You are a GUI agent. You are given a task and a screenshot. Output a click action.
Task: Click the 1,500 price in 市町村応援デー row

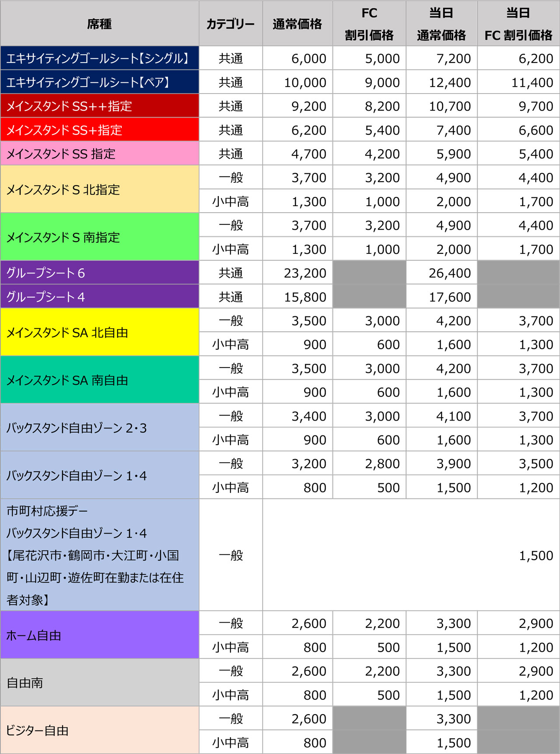(535, 556)
